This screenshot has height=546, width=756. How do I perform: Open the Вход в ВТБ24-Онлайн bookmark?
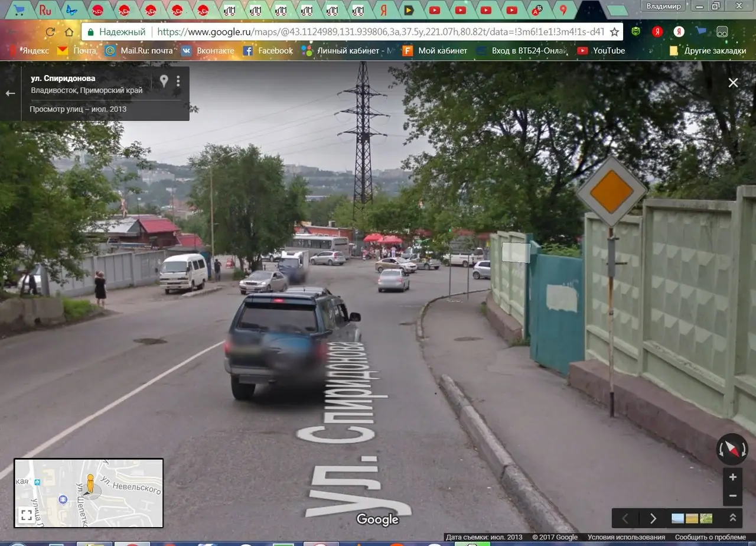click(521, 51)
